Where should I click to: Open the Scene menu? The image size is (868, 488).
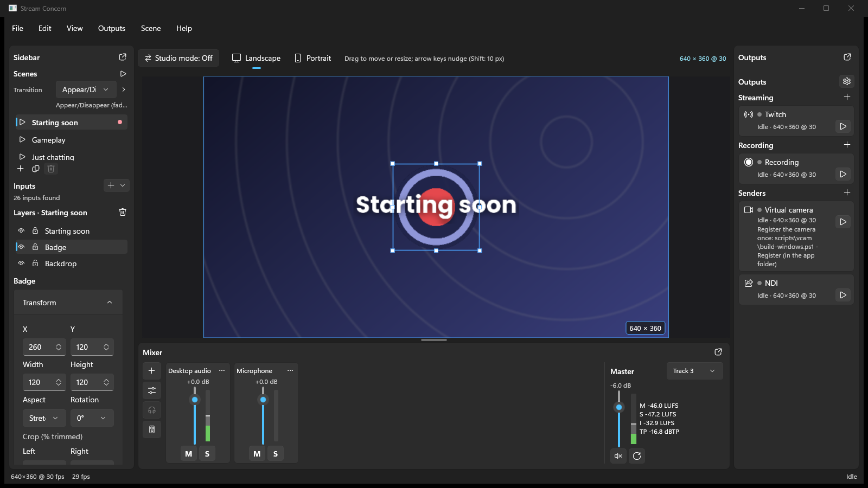[x=151, y=28]
